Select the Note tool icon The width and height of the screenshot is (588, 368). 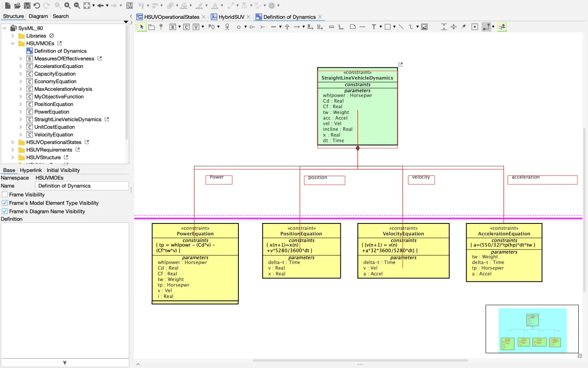point(352,27)
